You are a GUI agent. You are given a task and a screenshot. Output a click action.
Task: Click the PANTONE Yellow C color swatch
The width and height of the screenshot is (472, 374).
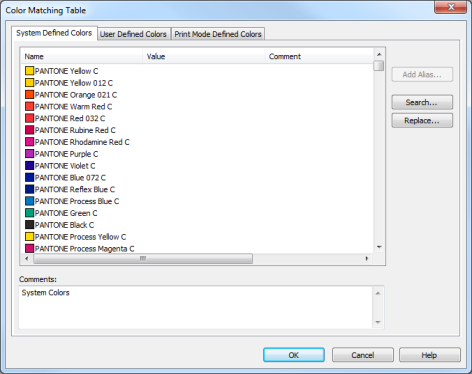(x=30, y=71)
